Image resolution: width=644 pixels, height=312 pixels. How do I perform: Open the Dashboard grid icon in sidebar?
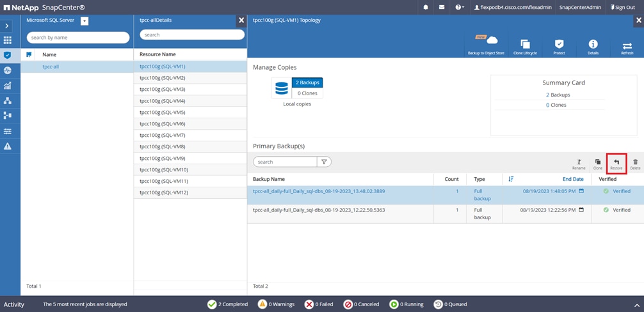8,40
